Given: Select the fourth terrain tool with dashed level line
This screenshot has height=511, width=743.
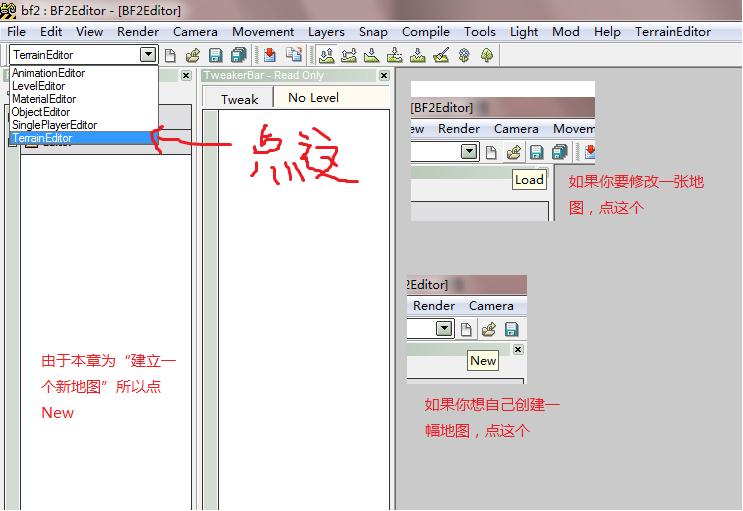Looking at the screenshot, I should (x=394, y=55).
